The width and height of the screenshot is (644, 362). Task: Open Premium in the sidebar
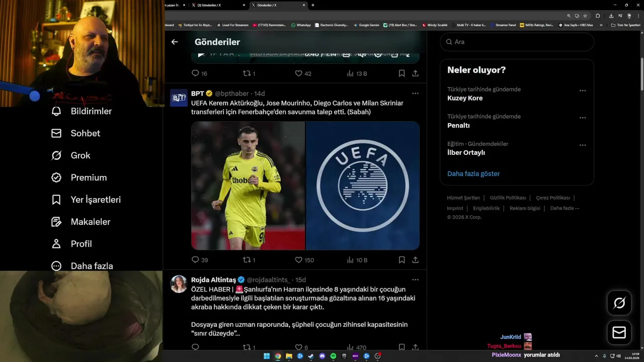pos(78,177)
